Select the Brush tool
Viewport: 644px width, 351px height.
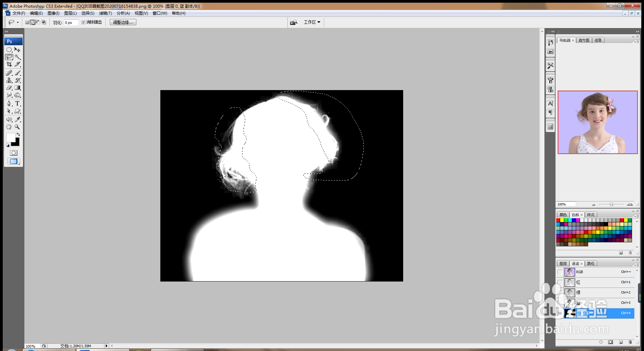(17, 73)
